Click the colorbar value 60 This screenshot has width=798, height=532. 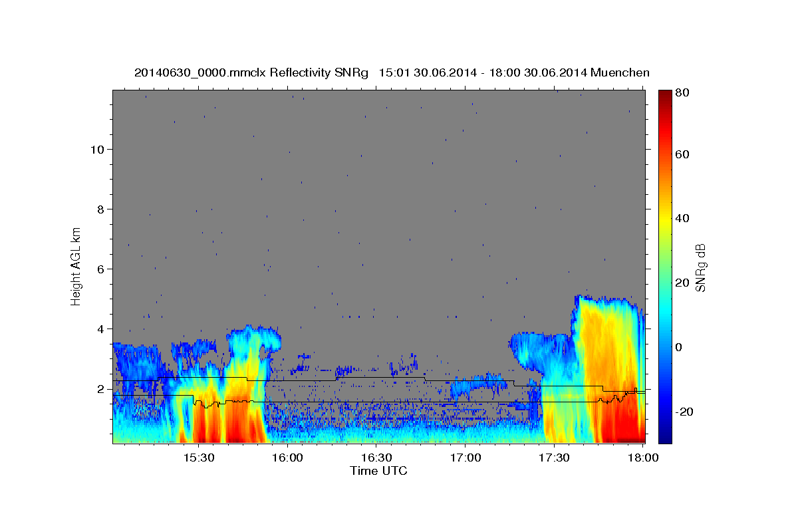(x=682, y=154)
